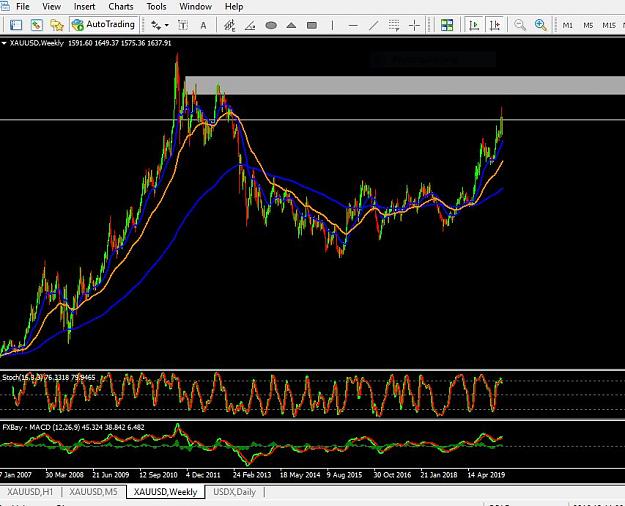The height and width of the screenshot is (506, 625).
Task: Select the triangle drawing tool
Action: (291, 26)
